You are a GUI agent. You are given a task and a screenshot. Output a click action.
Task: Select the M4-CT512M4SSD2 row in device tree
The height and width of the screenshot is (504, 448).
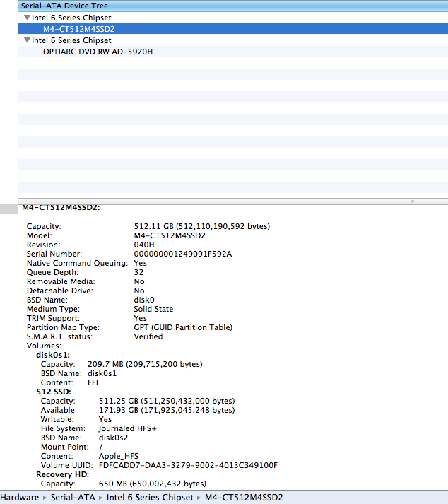click(233, 29)
